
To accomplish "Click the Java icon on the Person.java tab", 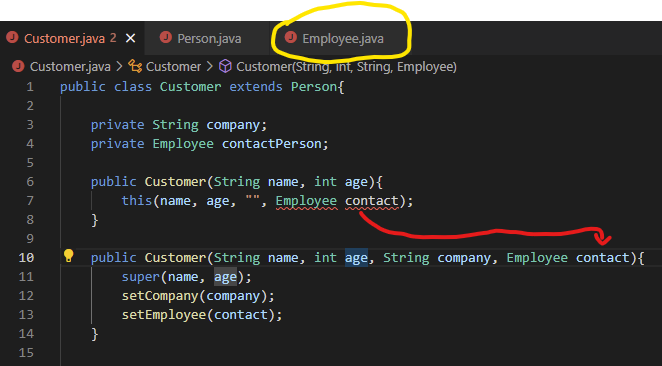I will (x=166, y=38).
